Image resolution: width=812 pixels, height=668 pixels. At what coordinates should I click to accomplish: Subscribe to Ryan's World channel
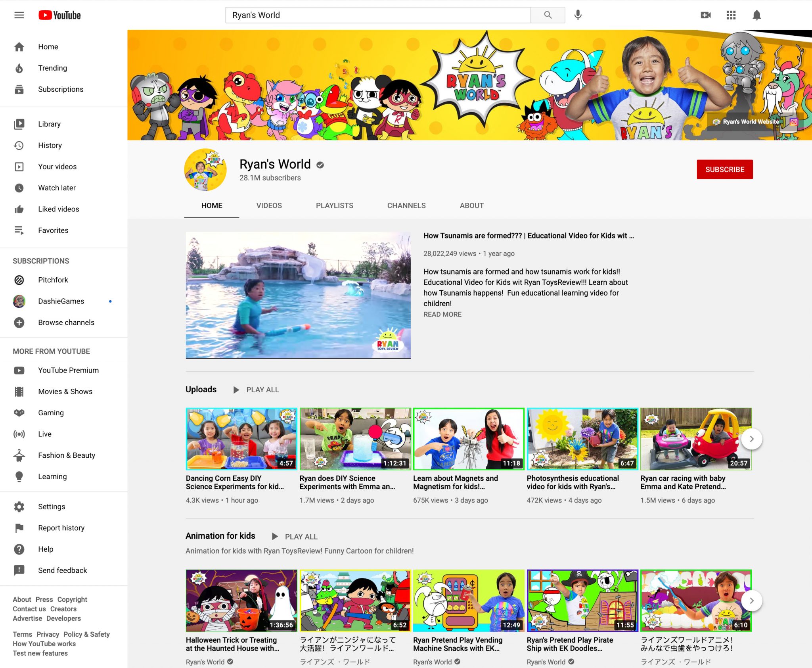[724, 169]
